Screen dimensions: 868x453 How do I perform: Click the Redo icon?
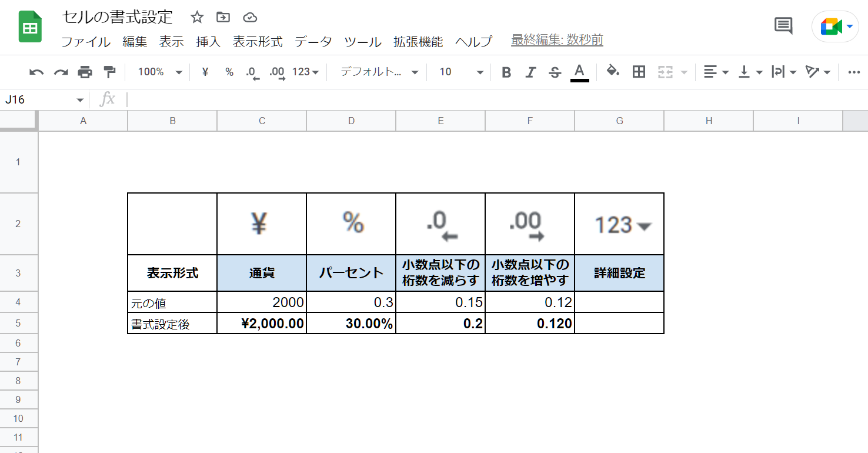click(x=61, y=72)
